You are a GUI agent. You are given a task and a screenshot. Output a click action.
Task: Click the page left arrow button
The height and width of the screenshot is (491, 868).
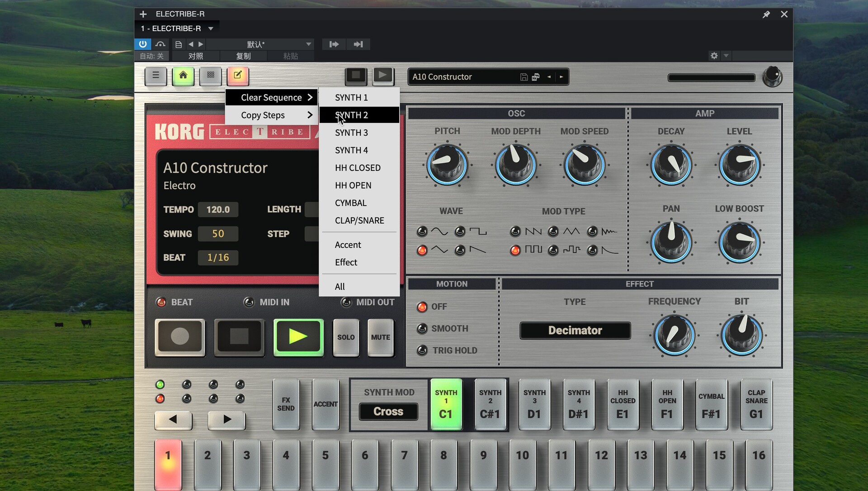tap(173, 420)
